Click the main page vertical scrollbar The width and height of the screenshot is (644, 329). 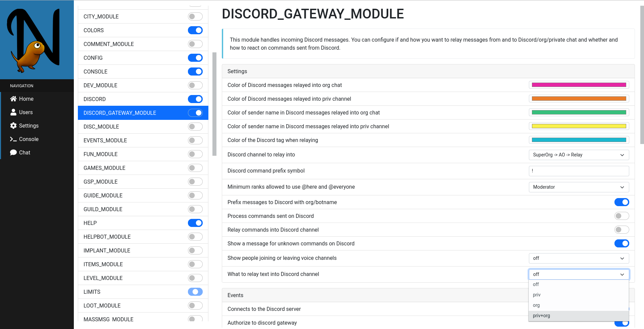(x=642, y=76)
